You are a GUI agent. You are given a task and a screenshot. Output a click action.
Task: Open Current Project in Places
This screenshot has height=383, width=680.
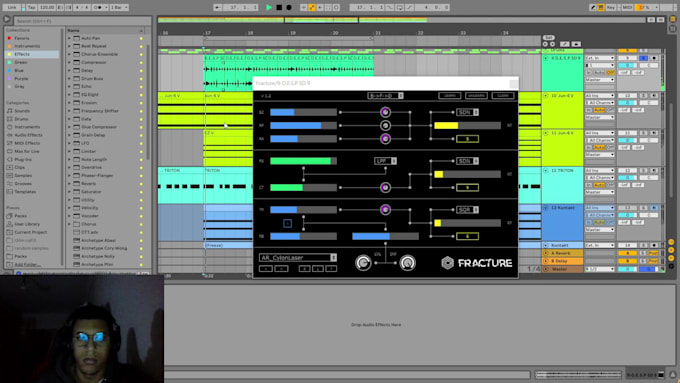30,232
